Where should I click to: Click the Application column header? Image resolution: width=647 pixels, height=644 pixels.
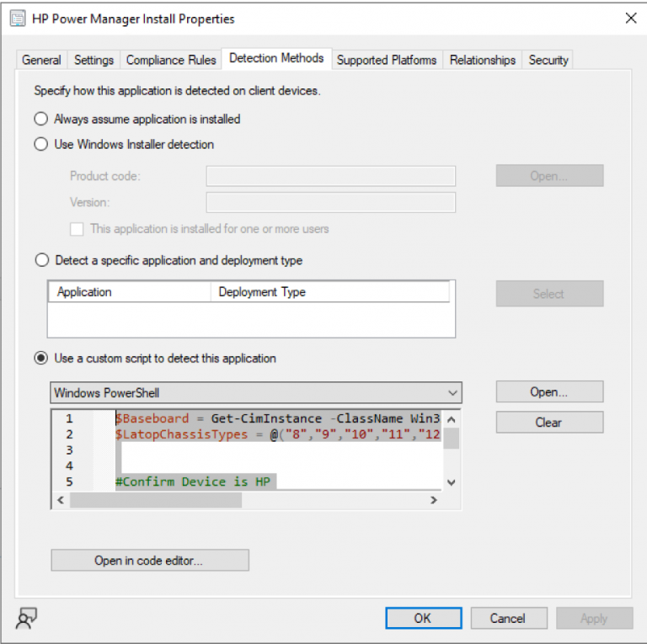[130, 292]
